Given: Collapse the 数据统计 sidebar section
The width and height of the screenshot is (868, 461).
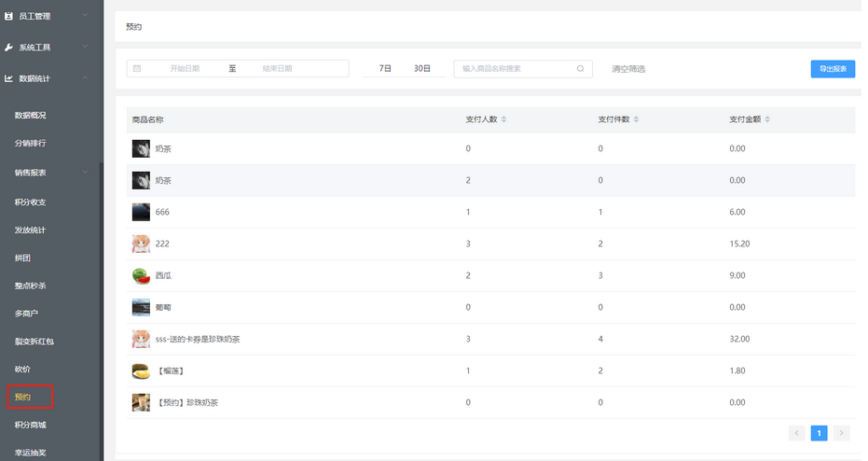Looking at the screenshot, I should (x=84, y=78).
